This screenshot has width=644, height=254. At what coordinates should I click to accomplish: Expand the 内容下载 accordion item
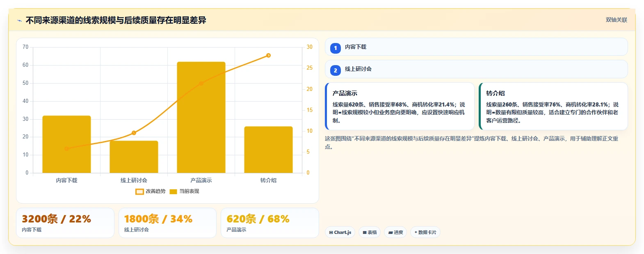(x=476, y=47)
